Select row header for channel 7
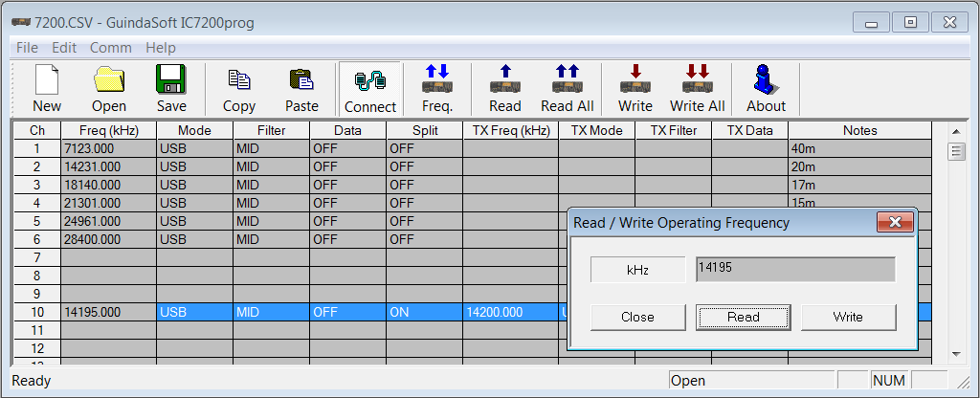Viewport: 980px width, 398px height. point(37,257)
